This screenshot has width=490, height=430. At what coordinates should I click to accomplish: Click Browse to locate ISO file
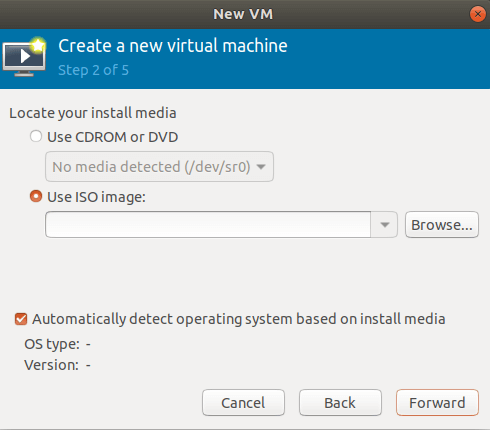click(x=442, y=225)
